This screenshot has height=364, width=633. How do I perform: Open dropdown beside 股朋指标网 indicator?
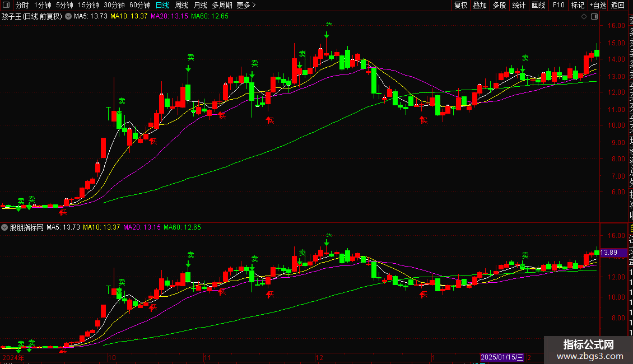coord(4,227)
